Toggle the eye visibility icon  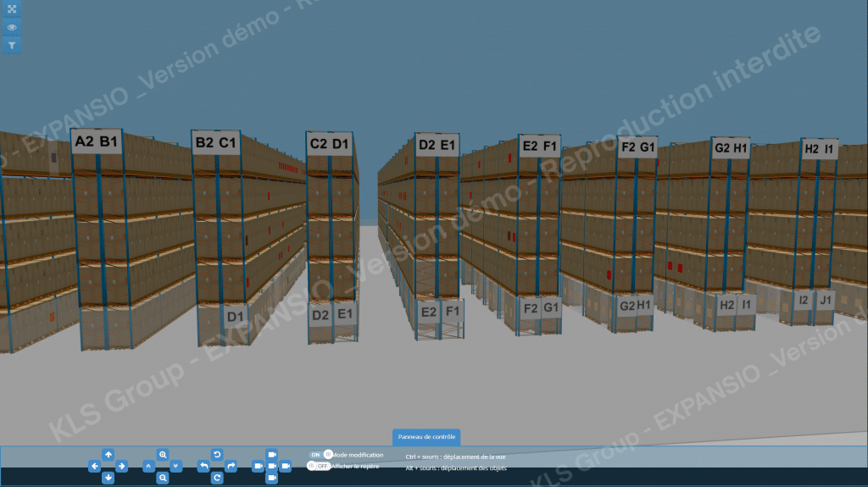[12, 27]
